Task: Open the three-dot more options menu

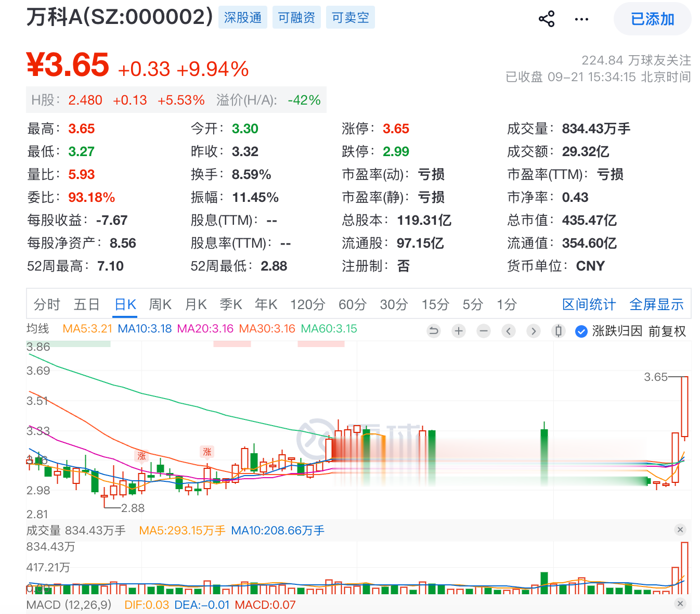Action: click(581, 19)
